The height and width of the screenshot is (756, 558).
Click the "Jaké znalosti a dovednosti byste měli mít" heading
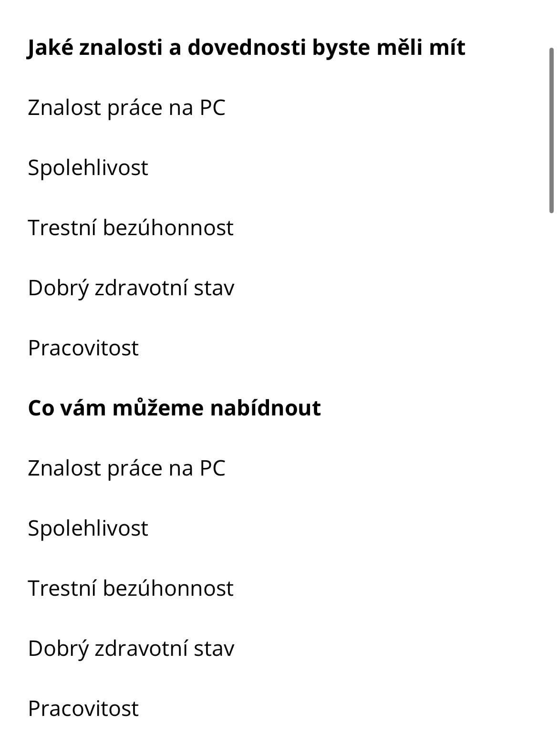tap(246, 48)
